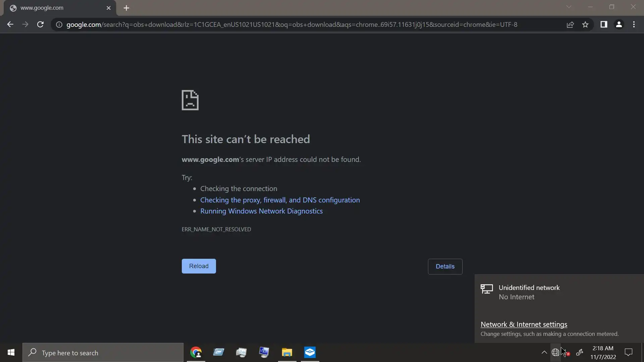The height and width of the screenshot is (362, 644).
Task: View site information icon in address bar
Action: [59, 24]
